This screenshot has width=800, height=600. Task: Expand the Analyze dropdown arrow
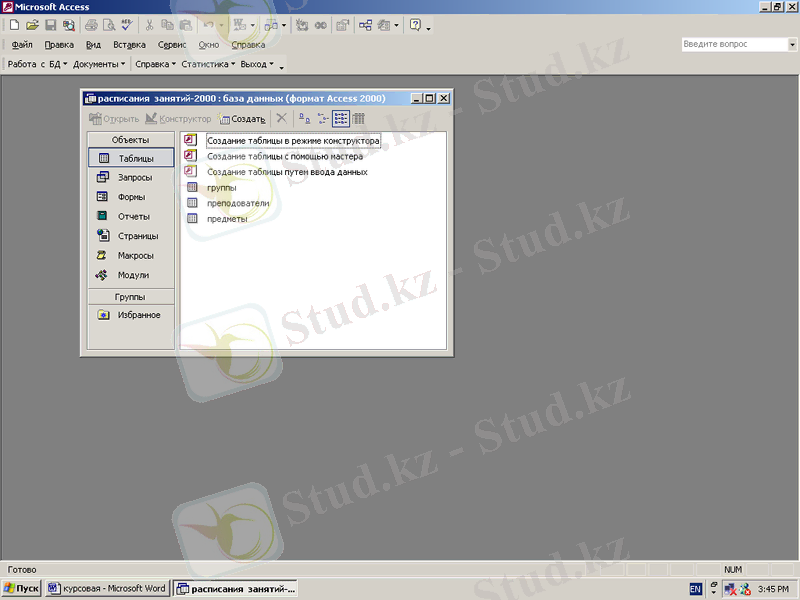pos(284,25)
